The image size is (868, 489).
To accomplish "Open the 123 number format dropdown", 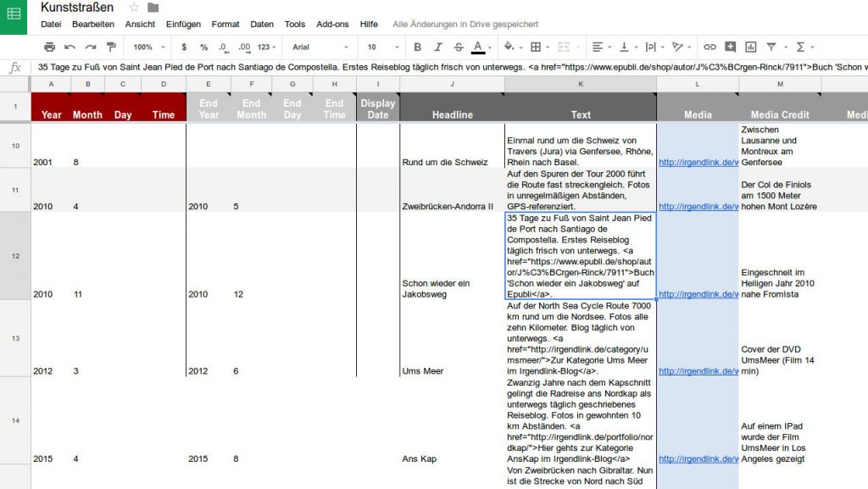I will click(x=267, y=47).
